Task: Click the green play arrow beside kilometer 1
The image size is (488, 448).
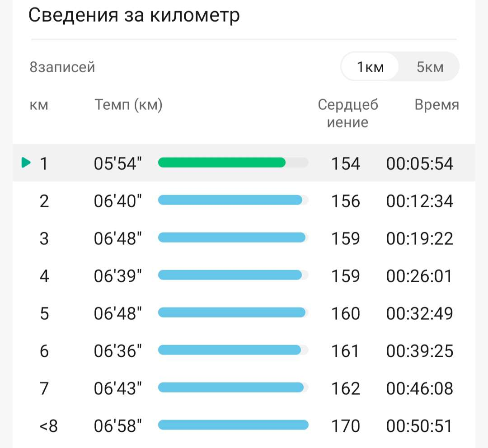Action: click(26, 163)
